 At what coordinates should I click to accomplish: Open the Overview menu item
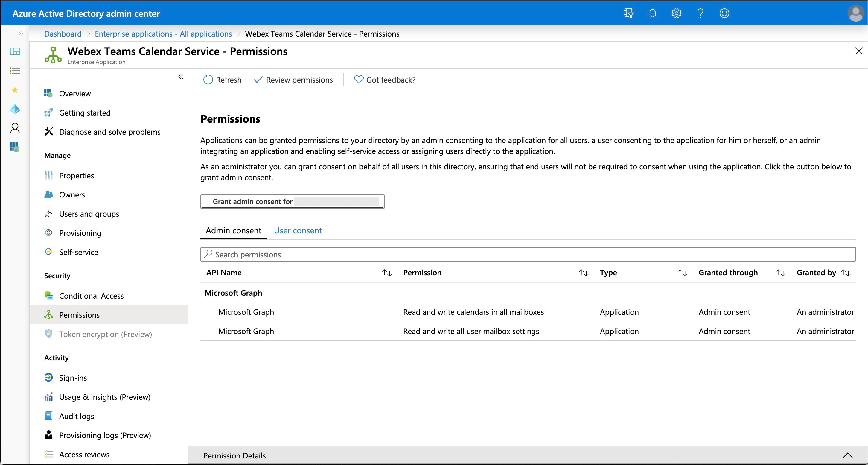pyautogui.click(x=75, y=93)
